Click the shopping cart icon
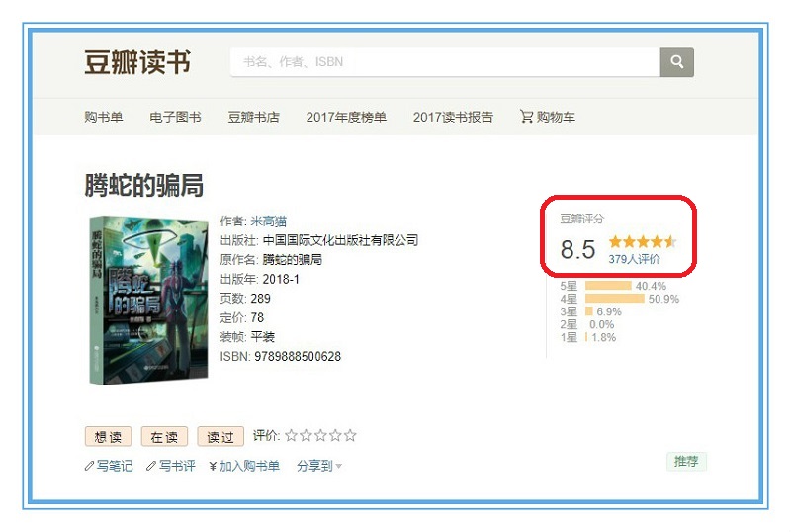The height and width of the screenshot is (532, 791). (x=526, y=117)
